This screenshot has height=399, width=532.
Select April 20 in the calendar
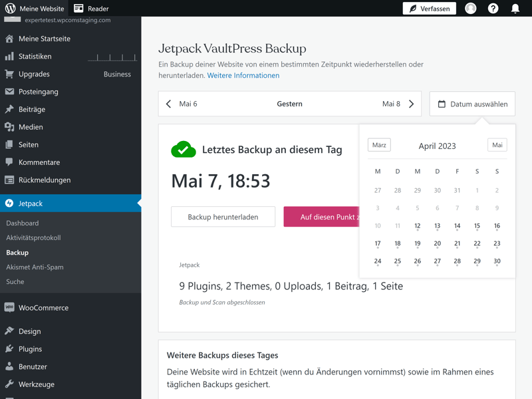[x=437, y=243]
